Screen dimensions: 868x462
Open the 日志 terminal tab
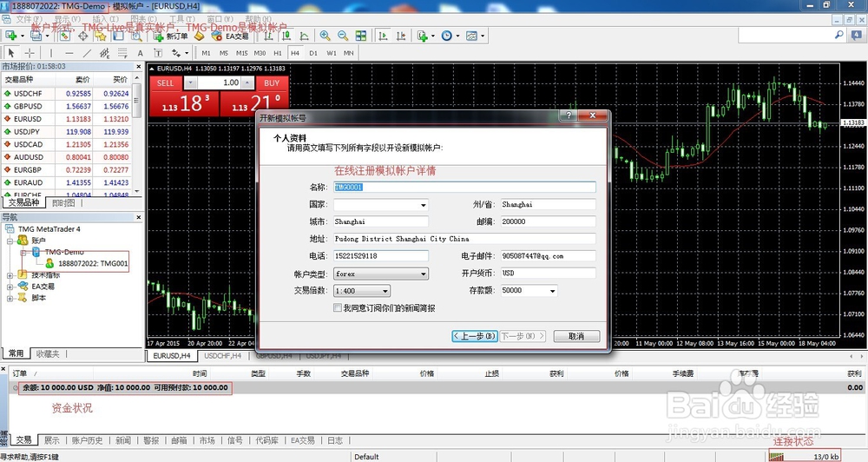click(335, 440)
